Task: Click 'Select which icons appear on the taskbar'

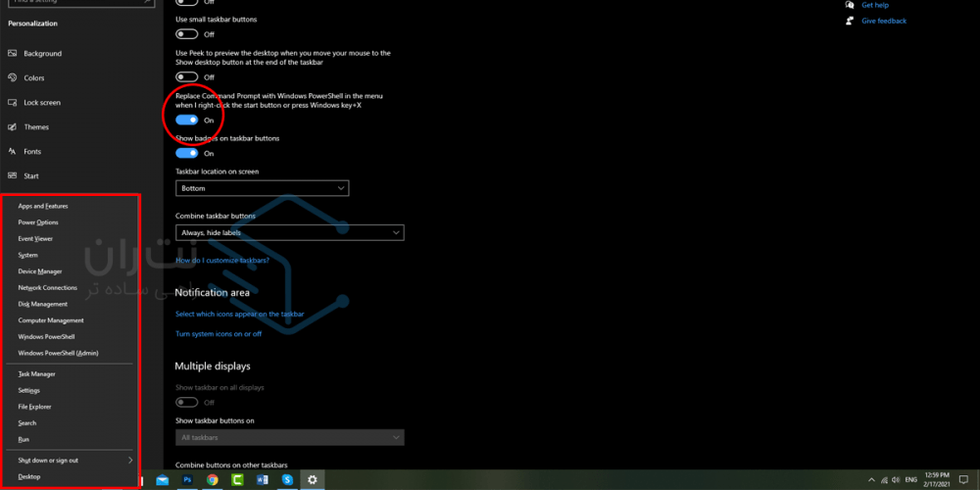Action: coord(239,314)
